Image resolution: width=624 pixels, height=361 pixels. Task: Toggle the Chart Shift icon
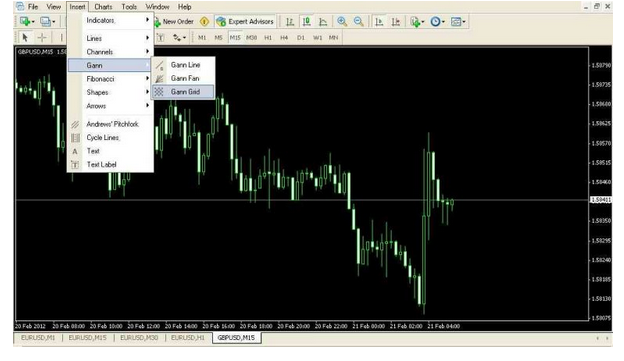pyautogui.click(x=396, y=21)
